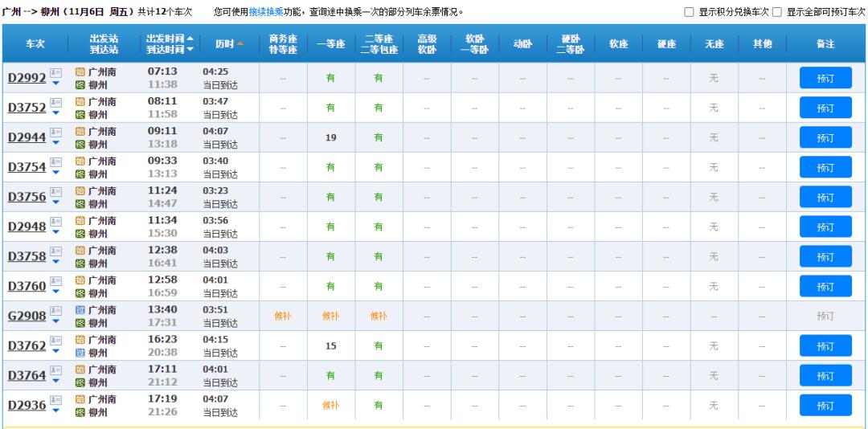
Task: Expand stop details arrow for D3752
Action: tap(55, 113)
